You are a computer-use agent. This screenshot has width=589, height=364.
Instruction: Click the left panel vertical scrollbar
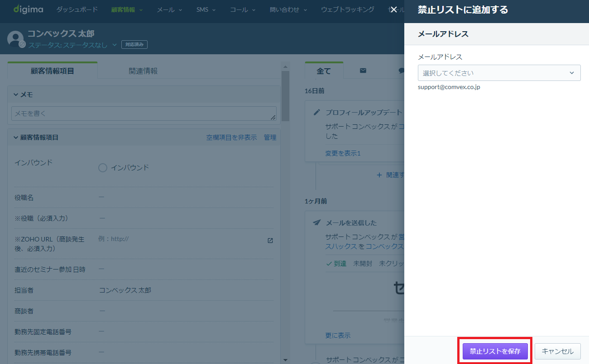[x=285, y=96]
